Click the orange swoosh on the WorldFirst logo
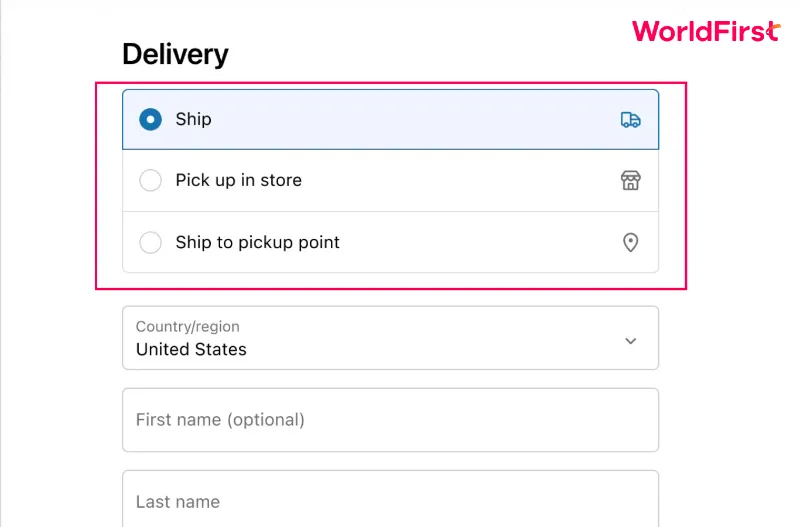This screenshot has height=527, width=800. 774,30
